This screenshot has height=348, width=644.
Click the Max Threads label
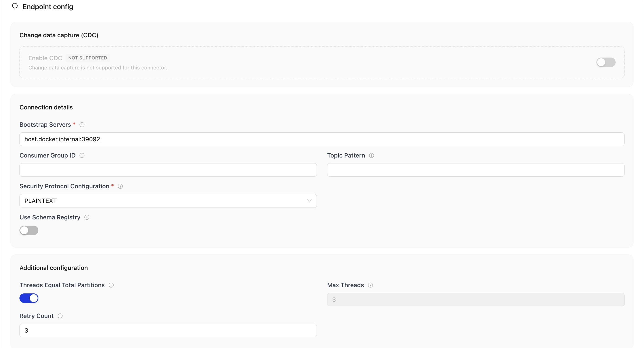[346, 285]
